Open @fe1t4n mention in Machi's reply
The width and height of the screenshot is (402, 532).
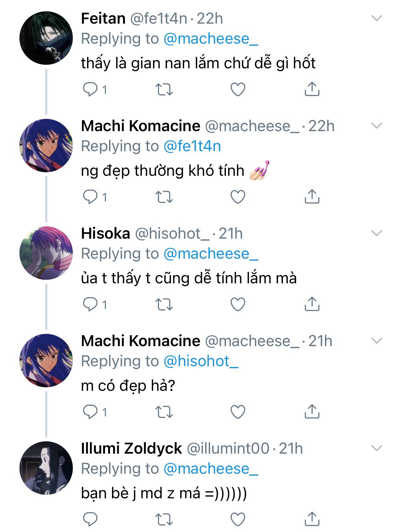pos(192,146)
